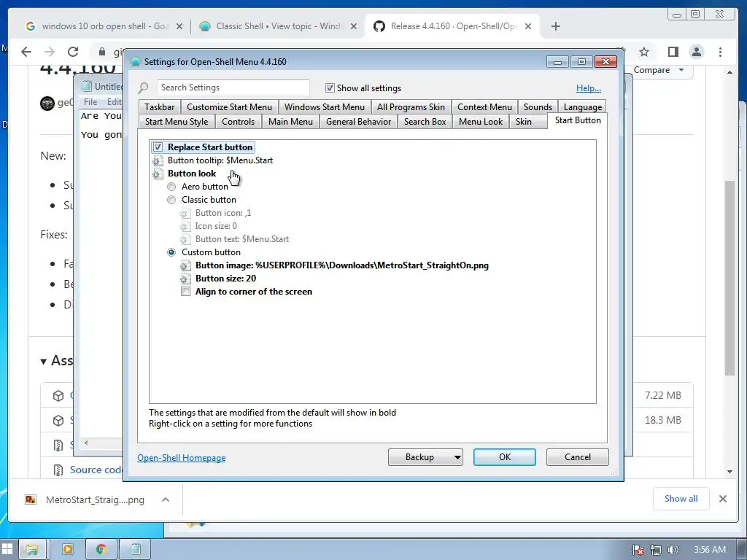Open the Sounds tab
The width and height of the screenshot is (747, 560).
[x=538, y=107]
